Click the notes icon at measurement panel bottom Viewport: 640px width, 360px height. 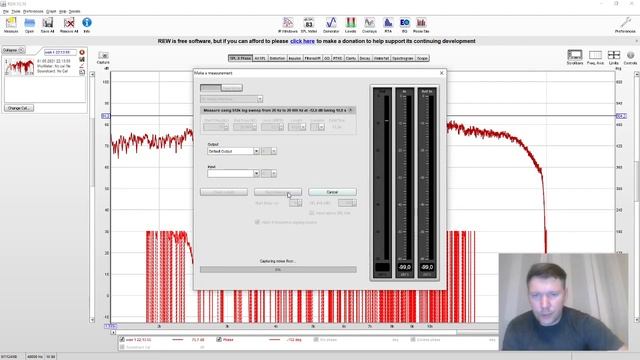click(82, 72)
